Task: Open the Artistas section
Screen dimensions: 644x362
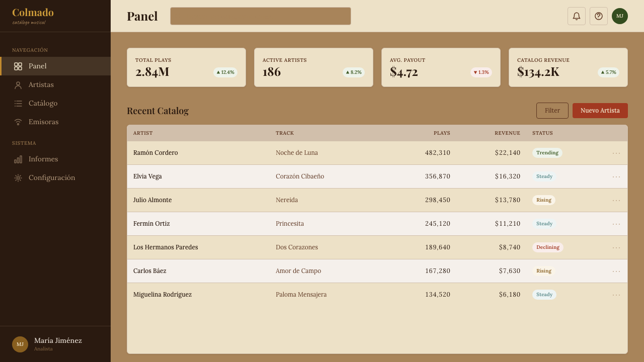Action: (55, 84)
